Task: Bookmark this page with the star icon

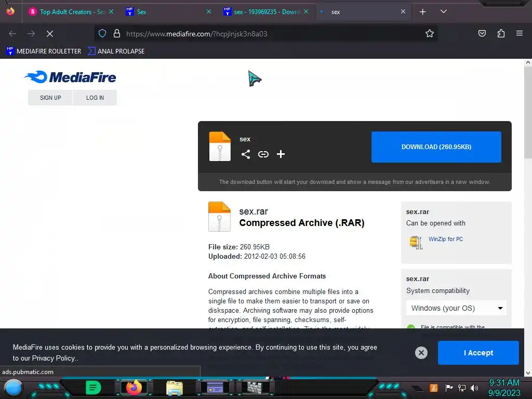Action: tap(430, 34)
